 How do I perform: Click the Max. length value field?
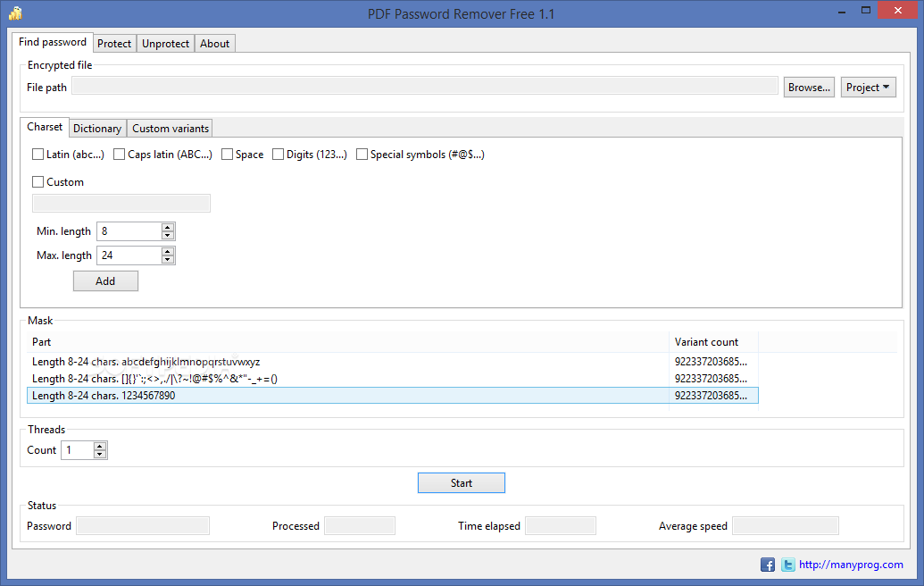point(129,255)
